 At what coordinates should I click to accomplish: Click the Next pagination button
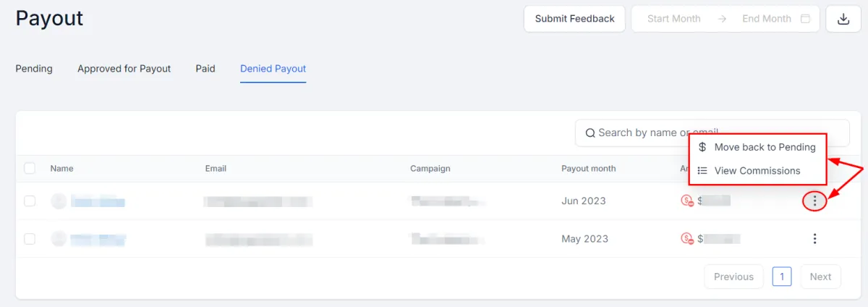(820, 277)
